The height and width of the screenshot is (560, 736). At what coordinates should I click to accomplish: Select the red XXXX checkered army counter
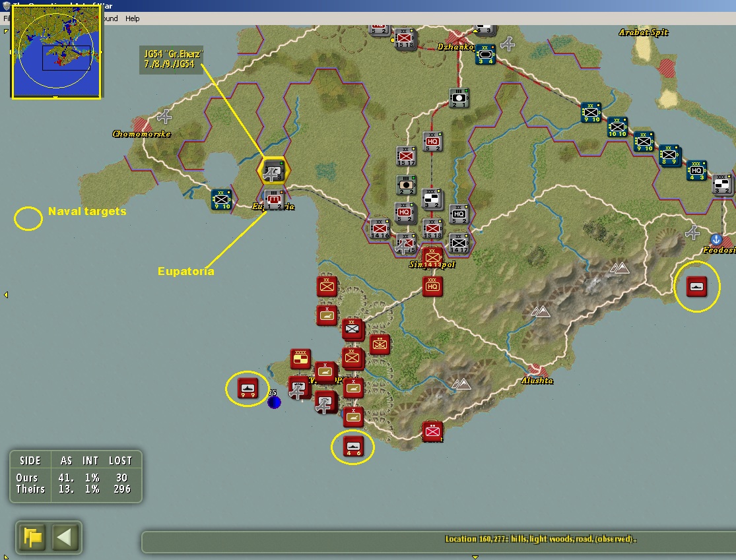300,359
